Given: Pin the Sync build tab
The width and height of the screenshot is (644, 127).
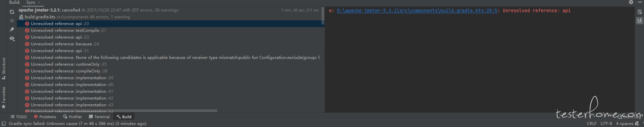Looking at the screenshot, I should pyautogui.click(x=12, y=29).
